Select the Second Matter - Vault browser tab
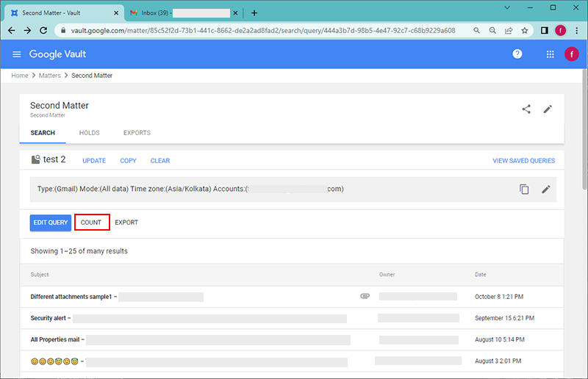This screenshot has height=379, width=588. 65,13
